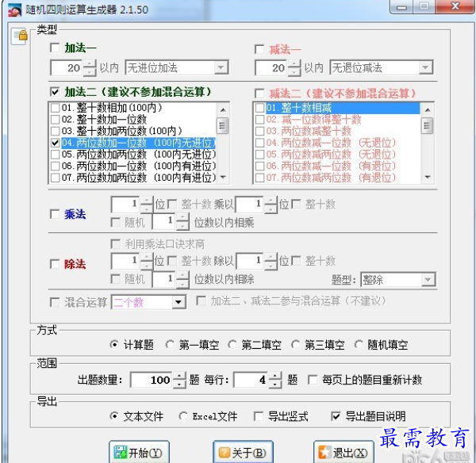Screen dimensions: 476x463
Task: Click scroll-down arrow of subtraction list
Action: coord(428,177)
